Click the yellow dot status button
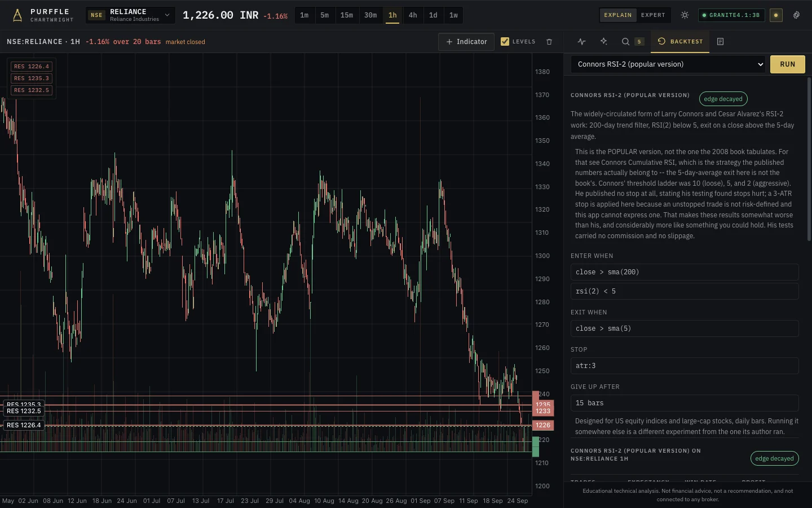 (776, 15)
